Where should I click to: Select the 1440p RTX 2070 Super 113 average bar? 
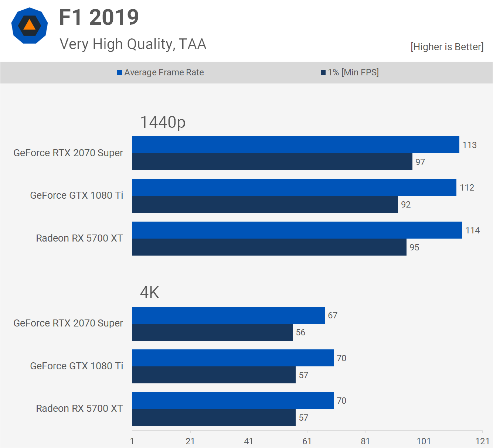point(296,145)
